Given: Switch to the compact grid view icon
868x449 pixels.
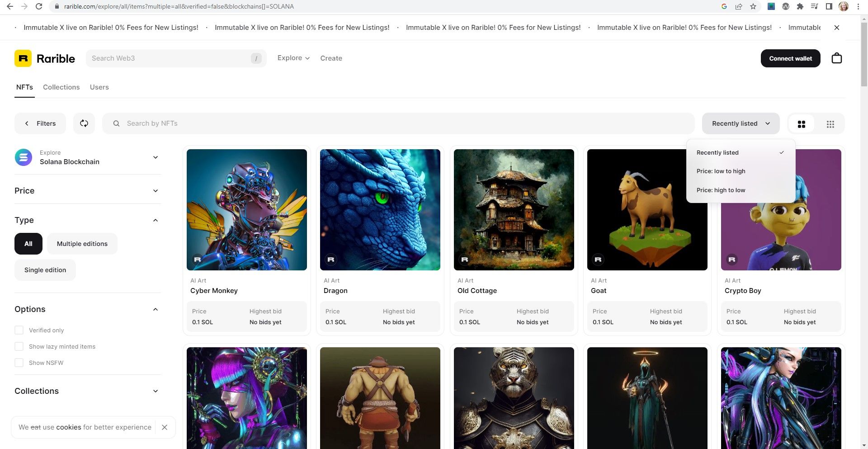Looking at the screenshot, I should pyautogui.click(x=830, y=123).
